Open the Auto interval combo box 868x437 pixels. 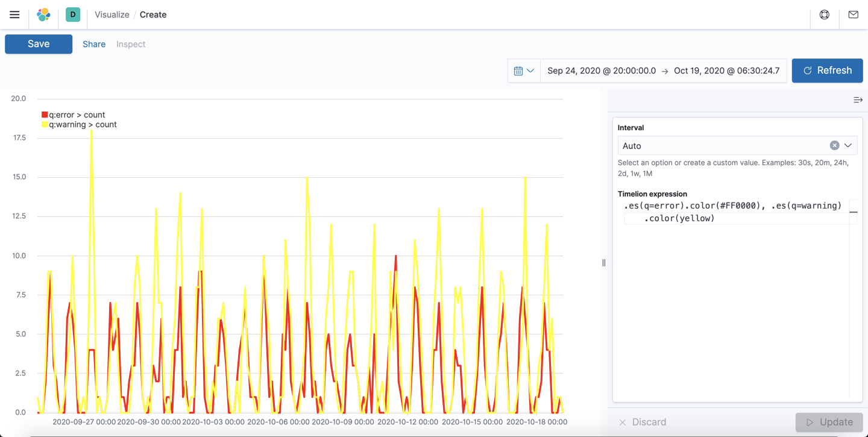click(x=693, y=145)
